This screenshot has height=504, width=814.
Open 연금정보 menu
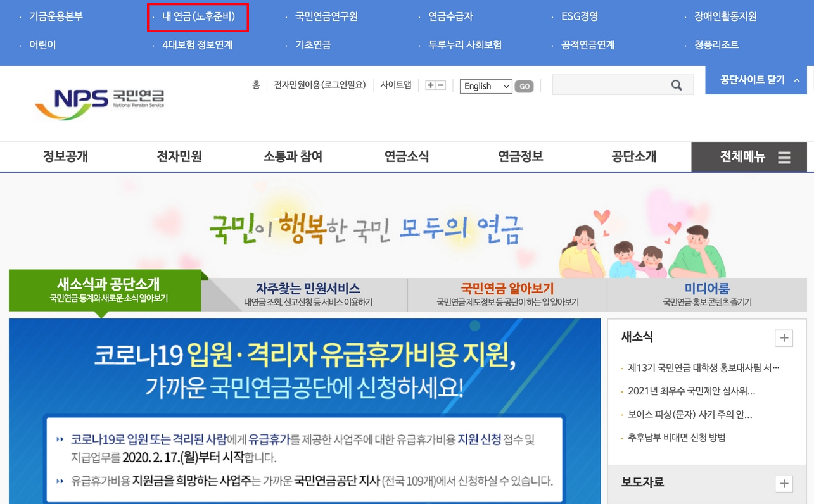point(521,156)
